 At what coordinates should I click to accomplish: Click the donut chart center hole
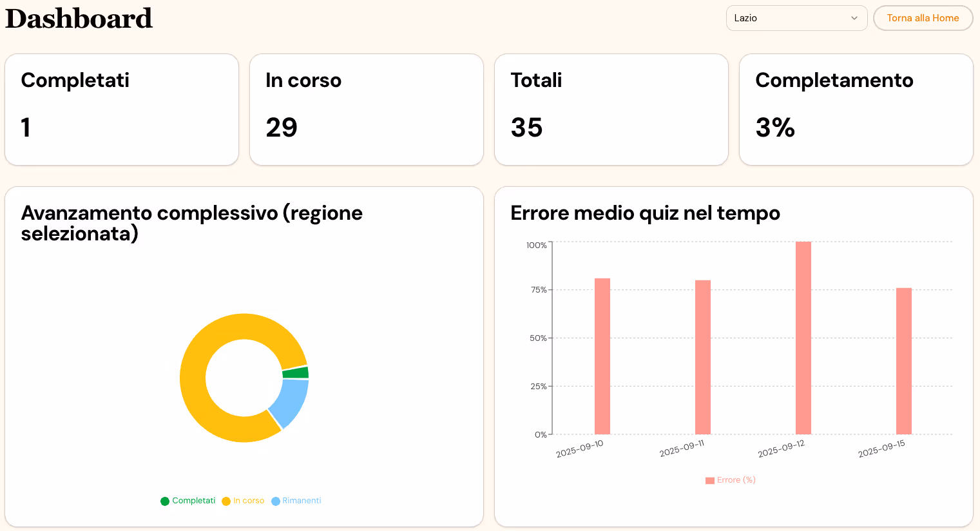pos(244,378)
